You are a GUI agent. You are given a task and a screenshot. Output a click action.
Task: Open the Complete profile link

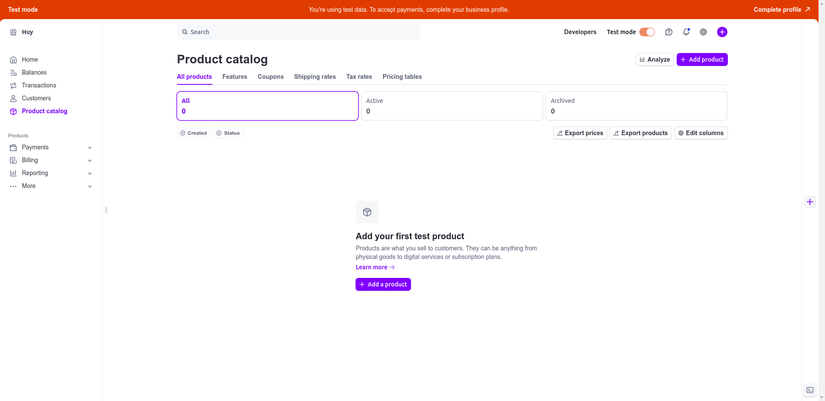click(x=782, y=9)
